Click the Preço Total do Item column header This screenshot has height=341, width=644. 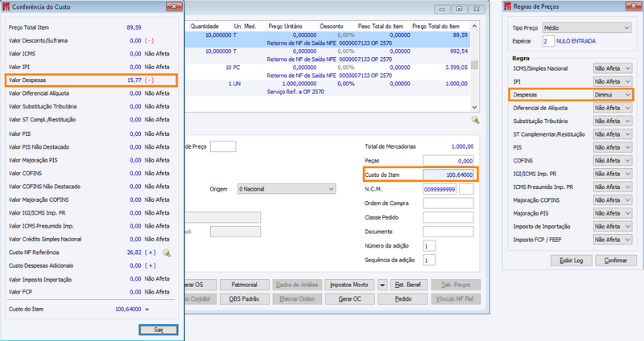[440, 26]
